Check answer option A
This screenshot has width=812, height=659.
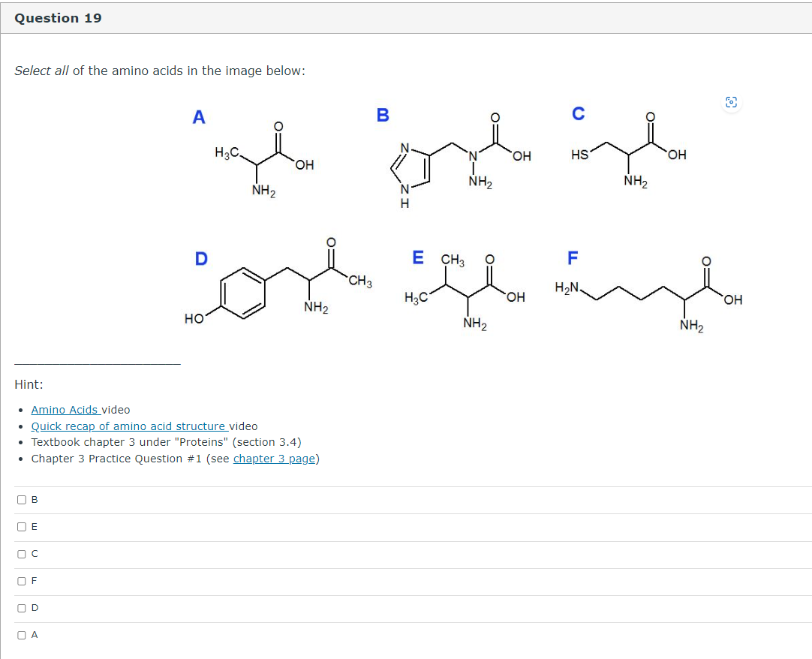(22, 634)
